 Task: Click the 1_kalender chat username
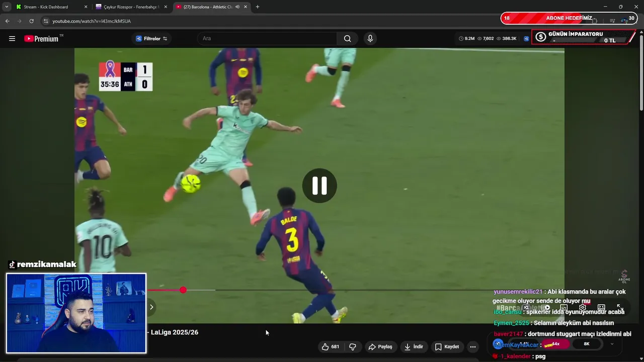515,356
